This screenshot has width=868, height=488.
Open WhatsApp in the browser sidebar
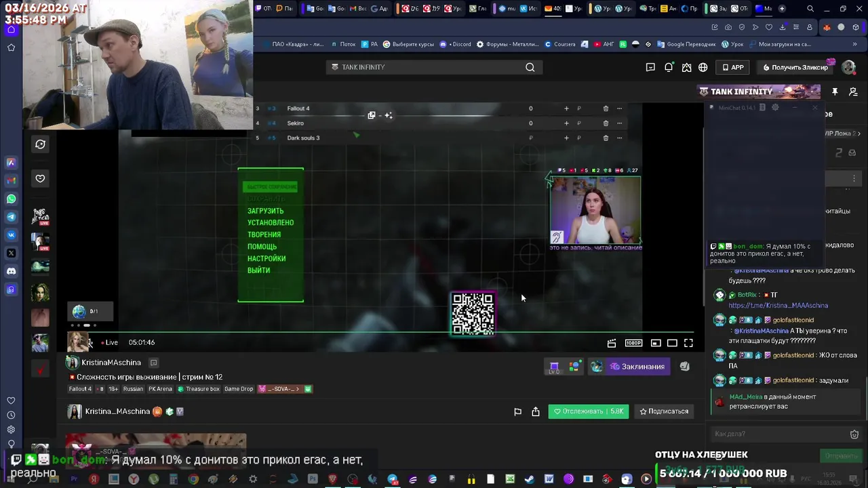coord(11,199)
